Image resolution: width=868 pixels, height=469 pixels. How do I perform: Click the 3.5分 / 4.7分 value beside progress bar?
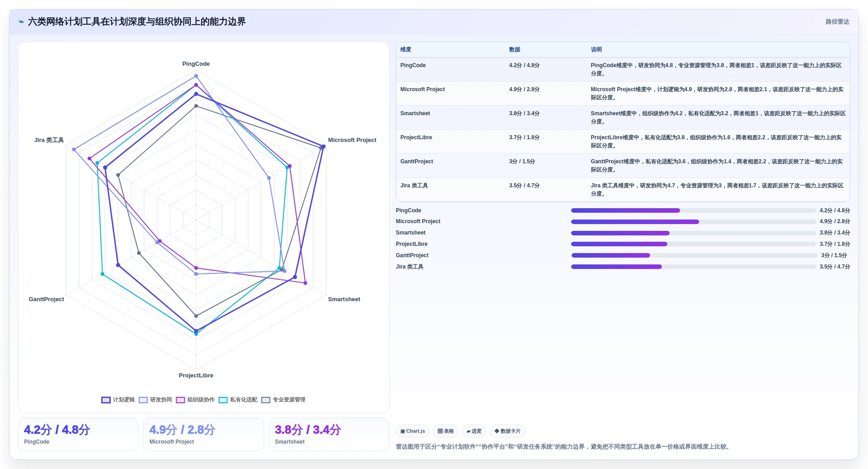(x=835, y=267)
